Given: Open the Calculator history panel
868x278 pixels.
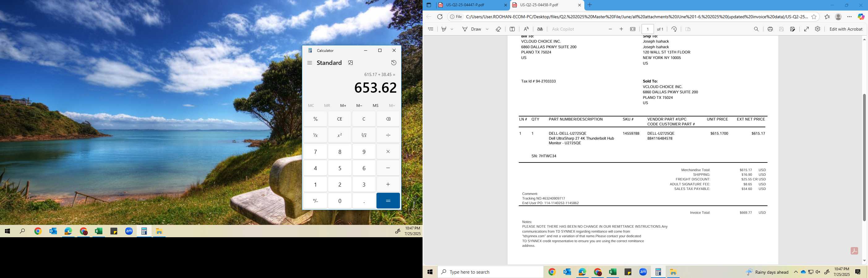Looking at the screenshot, I should (x=393, y=63).
